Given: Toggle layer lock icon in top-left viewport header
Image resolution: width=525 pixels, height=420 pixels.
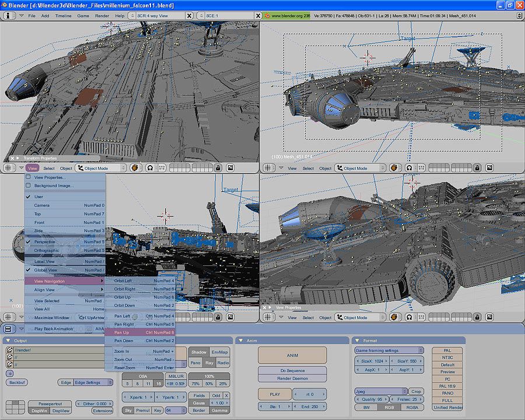Looking at the screenshot, I should (x=218, y=168).
